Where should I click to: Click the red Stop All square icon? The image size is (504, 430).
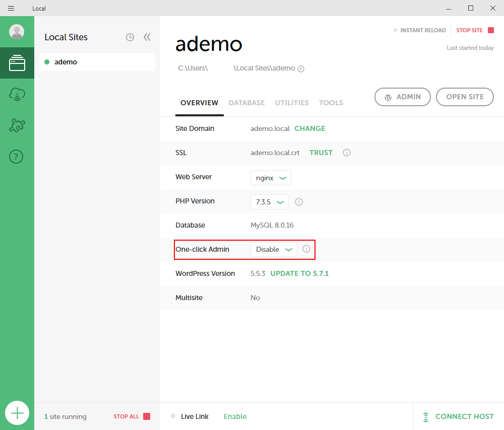pos(147,416)
